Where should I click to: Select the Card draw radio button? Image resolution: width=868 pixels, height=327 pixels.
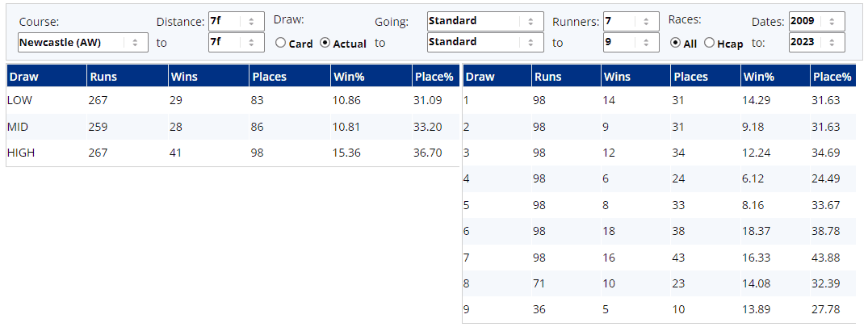[x=281, y=44]
